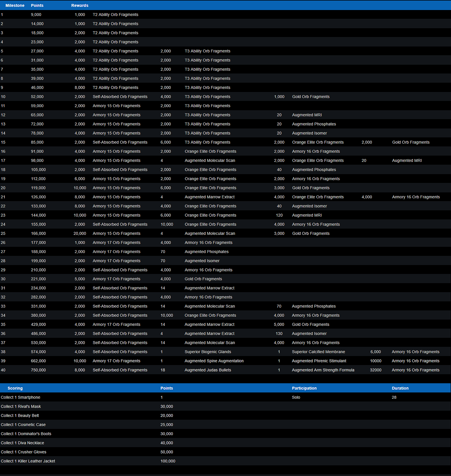Select Collect 1 Killer Leather Jacket row
Viewport: 451px width, 476px height.
pyautogui.click(x=28, y=461)
